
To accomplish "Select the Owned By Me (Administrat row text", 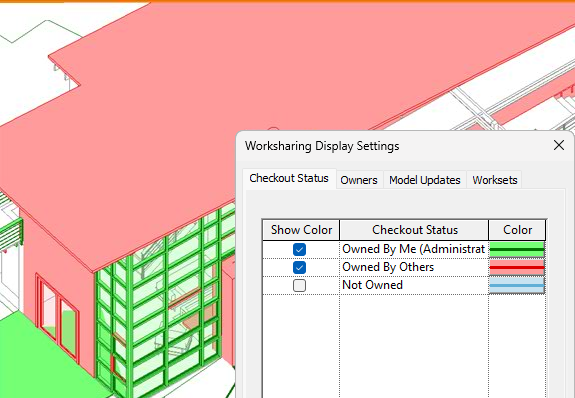I will 413,249.
